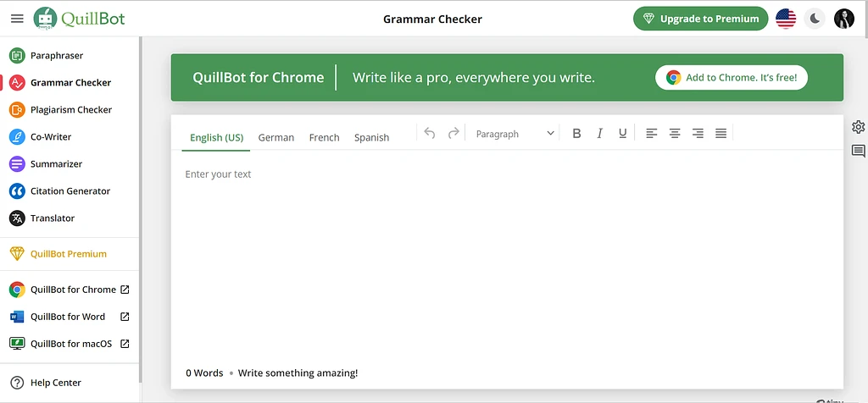Click the Help Center question mark icon
Viewport: 868px width, 403px height.
click(x=17, y=383)
